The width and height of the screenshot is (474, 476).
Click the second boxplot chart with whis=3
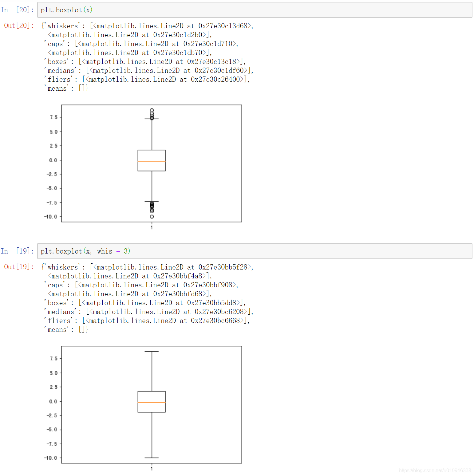click(143, 408)
